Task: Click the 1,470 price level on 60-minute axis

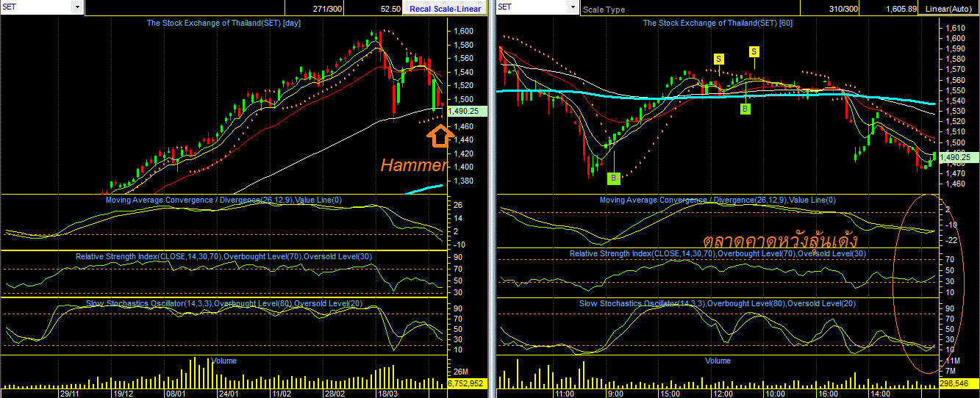Action: point(956,173)
